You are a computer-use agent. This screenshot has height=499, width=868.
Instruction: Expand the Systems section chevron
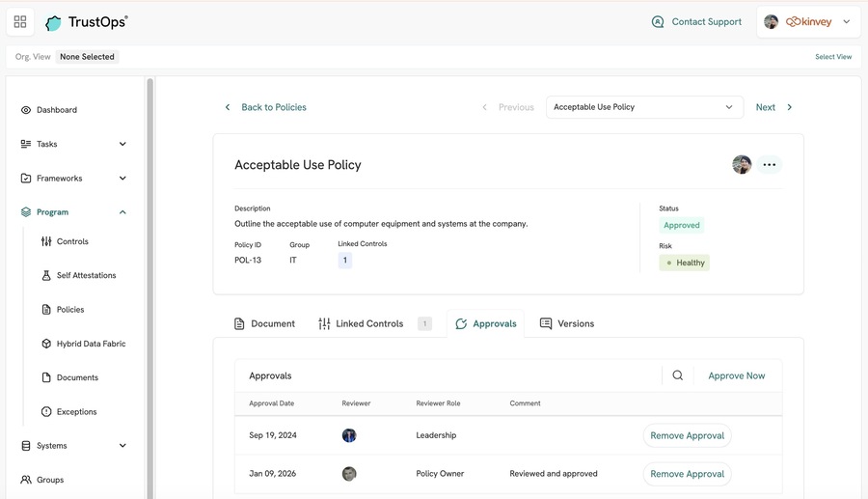coord(122,446)
